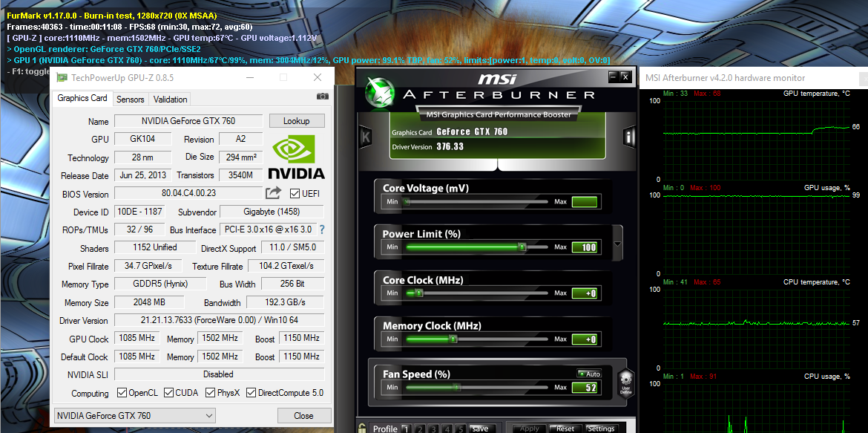868x433 pixels.
Task: Open Afterburner Settings
Action: point(601,429)
